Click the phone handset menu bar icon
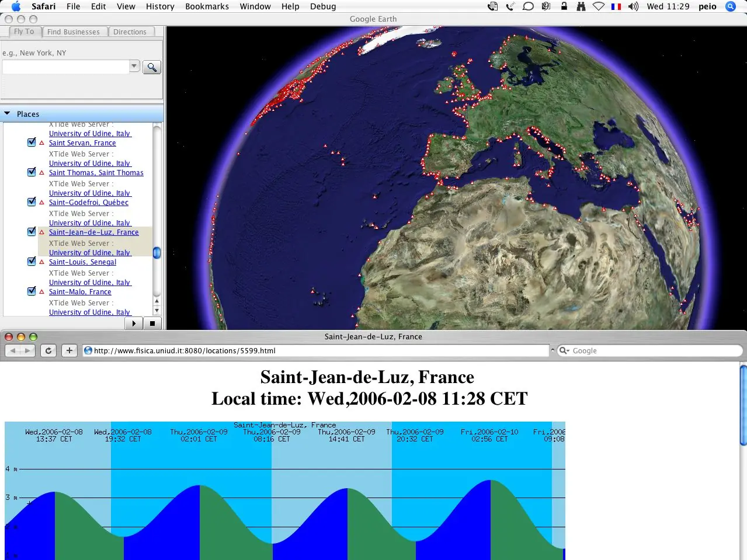Screen dimensions: 747x560 click(510, 6)
